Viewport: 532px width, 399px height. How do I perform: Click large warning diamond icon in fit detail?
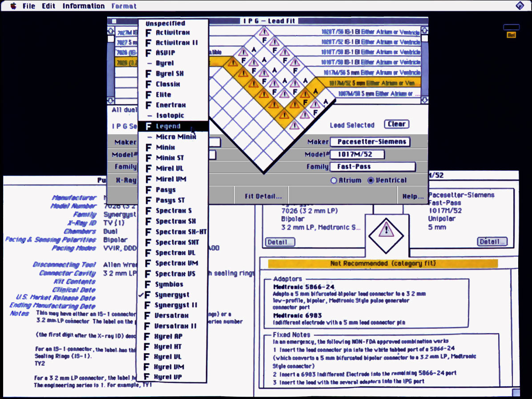(386, 235)
